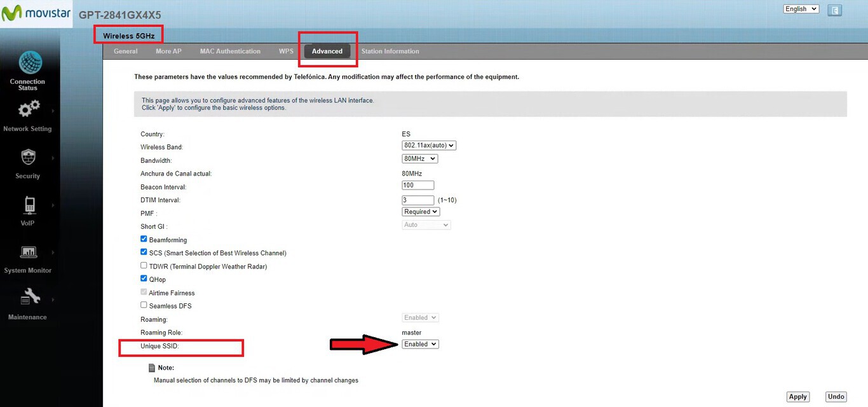Switch to the More AP tab
Screen dimensions: 868x407
[x=168, y=51]
